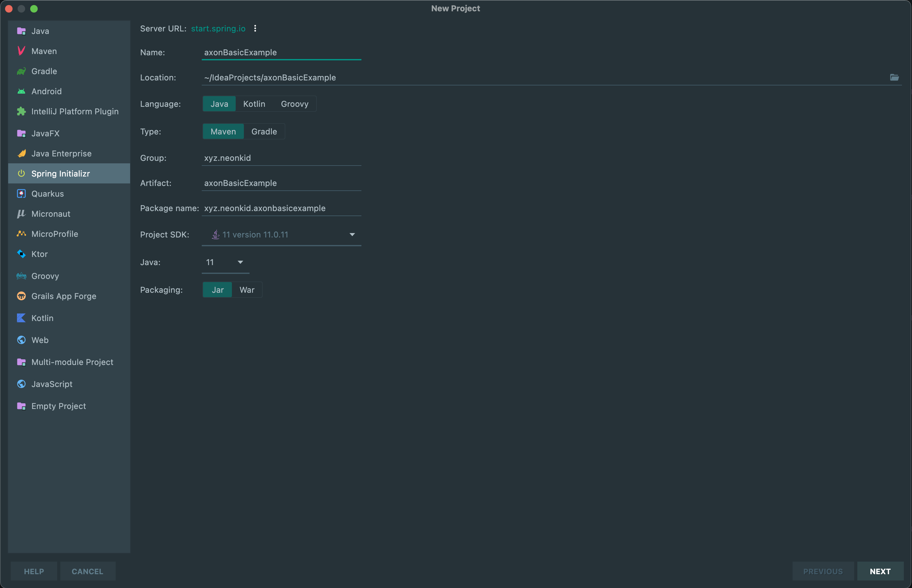Focus the Group input field
This screenshot has width=912, height=588.
point(281,158)
